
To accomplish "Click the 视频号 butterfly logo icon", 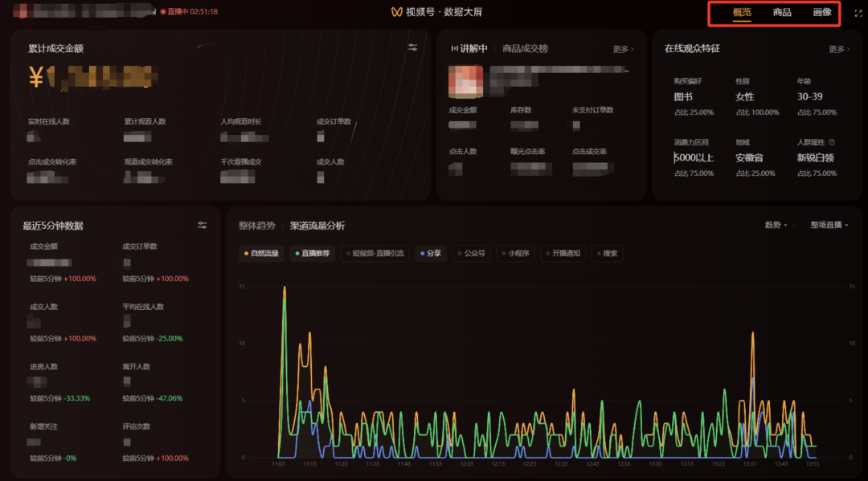I will pos(396,12).
